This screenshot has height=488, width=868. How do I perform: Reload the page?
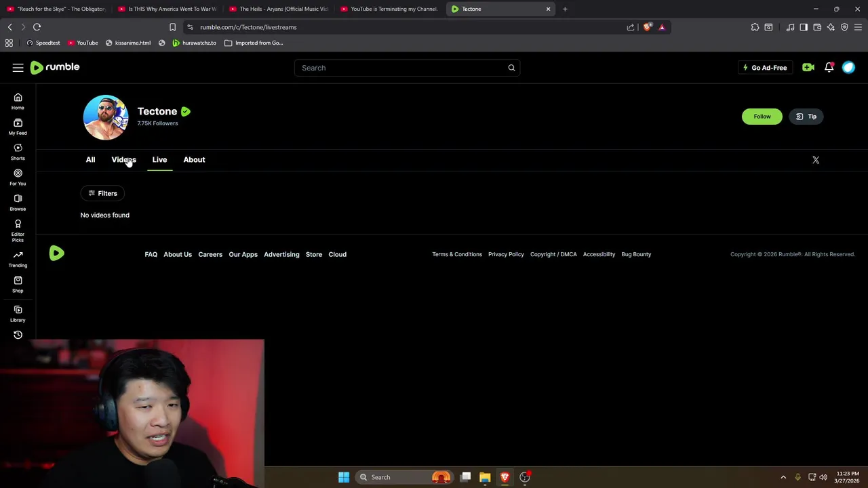37,27
